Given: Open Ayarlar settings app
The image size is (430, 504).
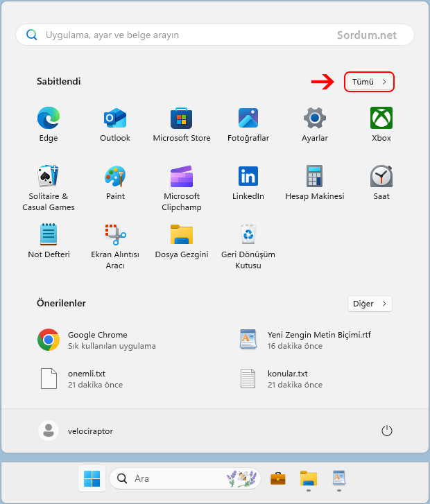Looking at the screenshot, I should pos(315,125).
